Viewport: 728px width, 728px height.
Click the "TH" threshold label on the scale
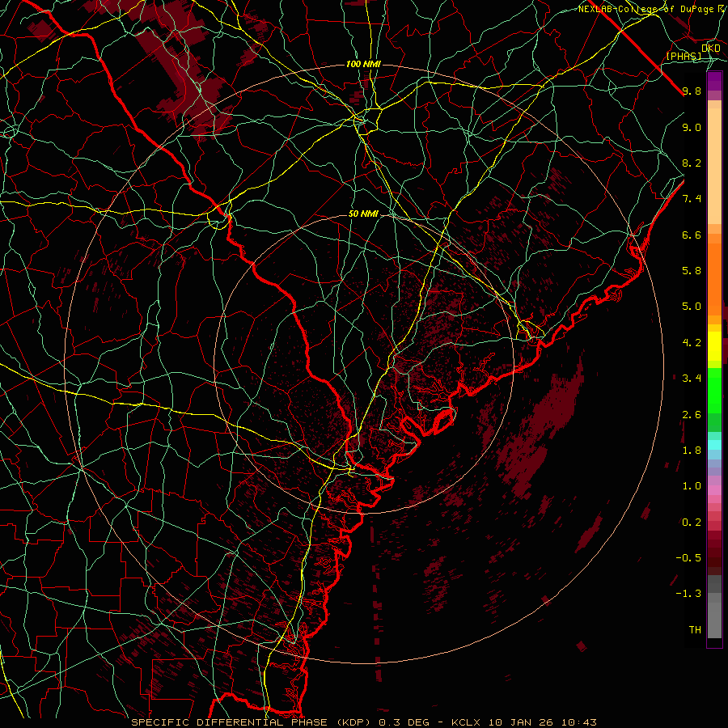click(695, 630)
